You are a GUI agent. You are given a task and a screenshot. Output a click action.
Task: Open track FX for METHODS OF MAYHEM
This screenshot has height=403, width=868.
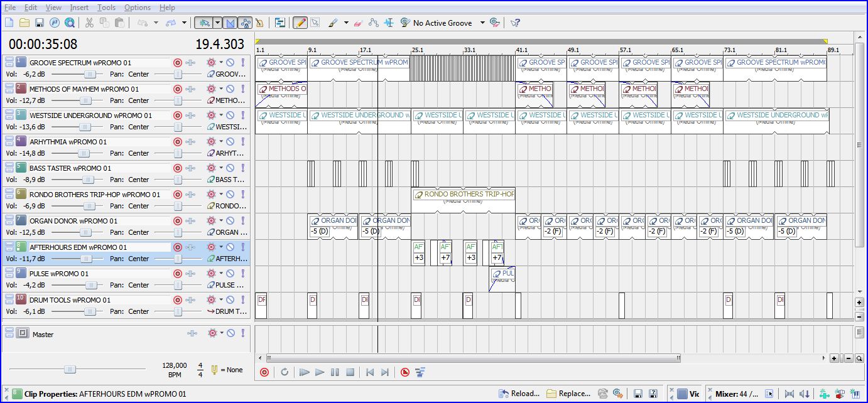click(x=211, y=89)
